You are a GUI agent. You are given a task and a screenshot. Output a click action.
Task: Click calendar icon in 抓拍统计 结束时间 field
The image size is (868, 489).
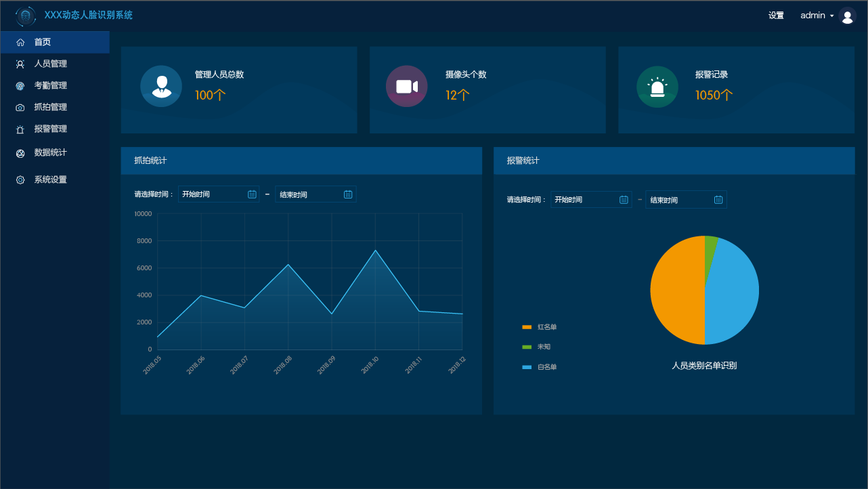[348, 194]
